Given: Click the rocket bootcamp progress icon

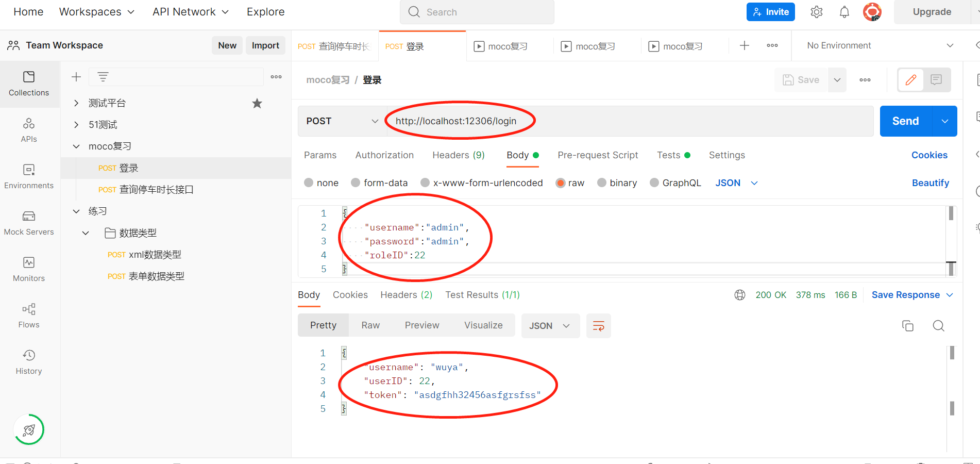Looking at the screenshot, I should [x=29, y=429].
